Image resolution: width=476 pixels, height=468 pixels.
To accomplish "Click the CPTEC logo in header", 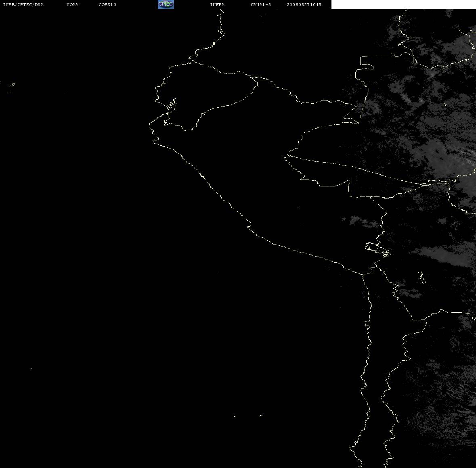I will (x=166, y=4).
